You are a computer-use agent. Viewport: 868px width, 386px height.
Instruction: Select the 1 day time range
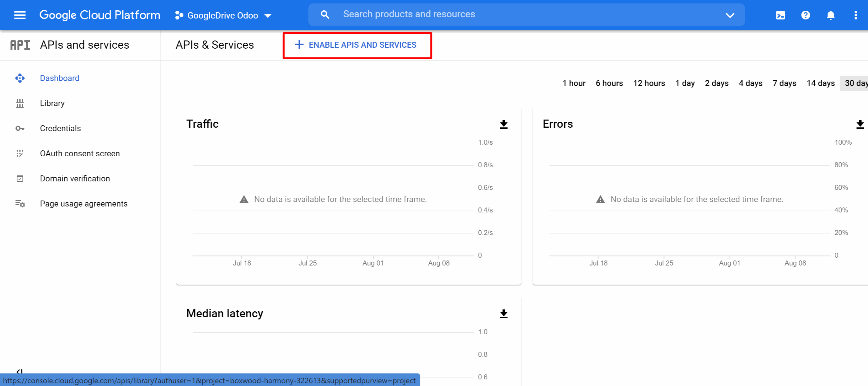[x=685, y=83]
